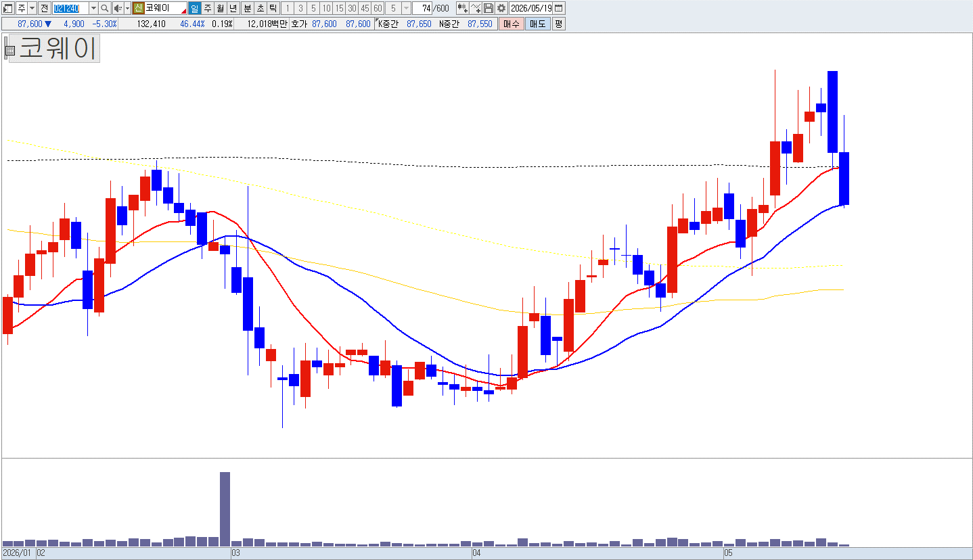Click the 05 month marker on time axis

click(x=728, y=553)
